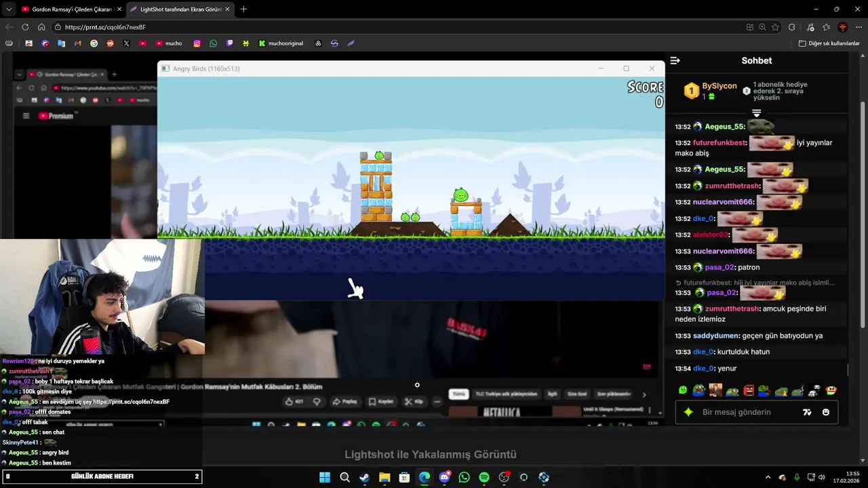The image size is (868, 488).
Task: Open the chat identity icon beside smiley
Action: tap(807, 412)
